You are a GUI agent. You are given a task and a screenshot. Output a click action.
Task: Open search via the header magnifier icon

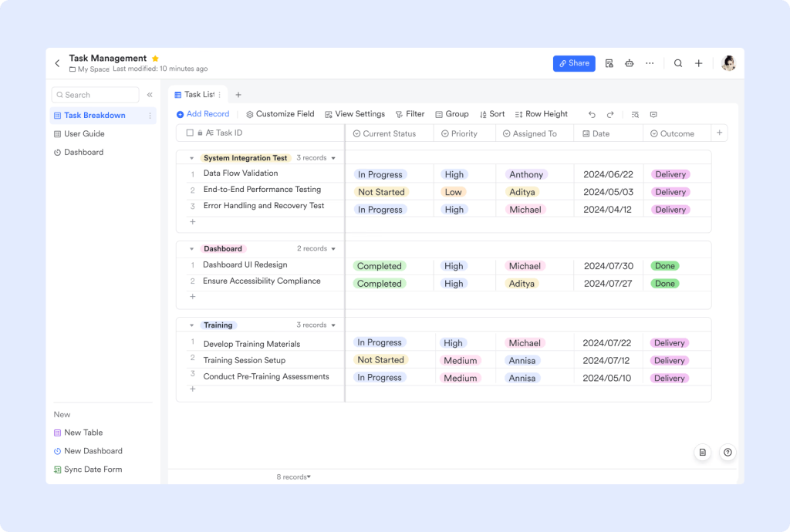pos(678,63)
